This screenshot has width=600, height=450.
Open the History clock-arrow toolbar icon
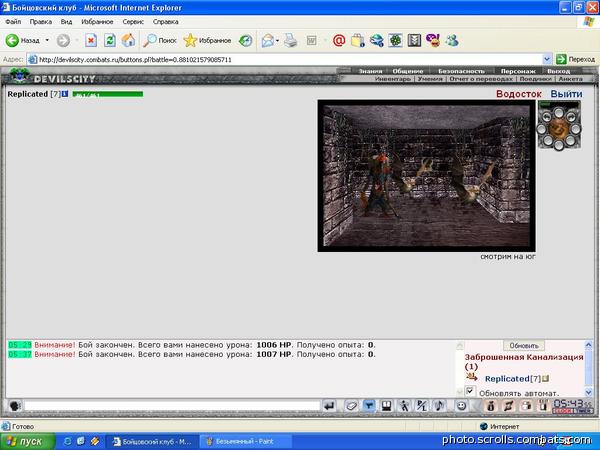tap(245, 41)
